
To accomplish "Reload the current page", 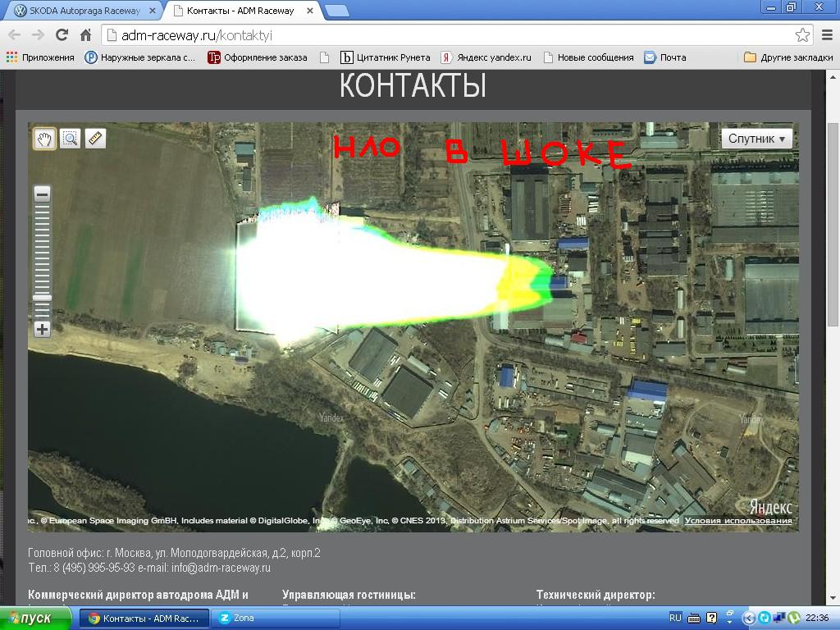I will click(x=62, y=35).
